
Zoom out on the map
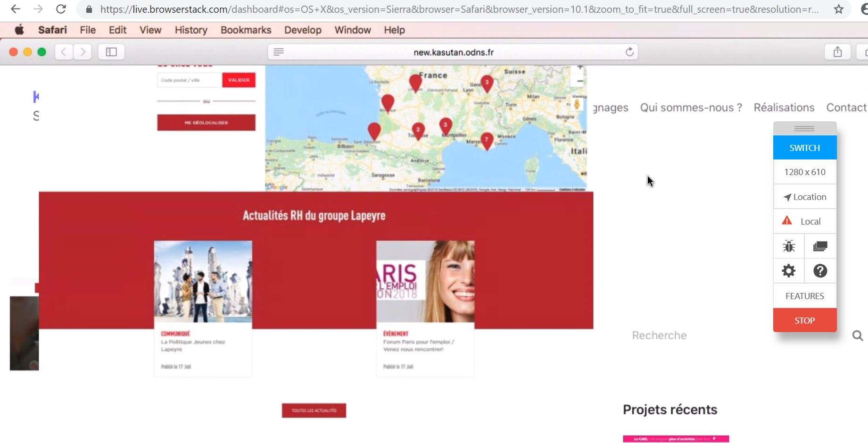580,81
